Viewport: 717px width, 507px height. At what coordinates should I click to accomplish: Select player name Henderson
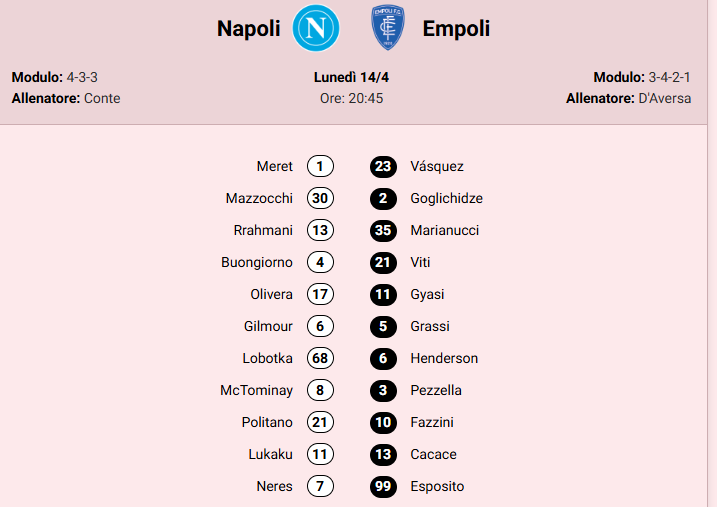[x=444, y=358]
